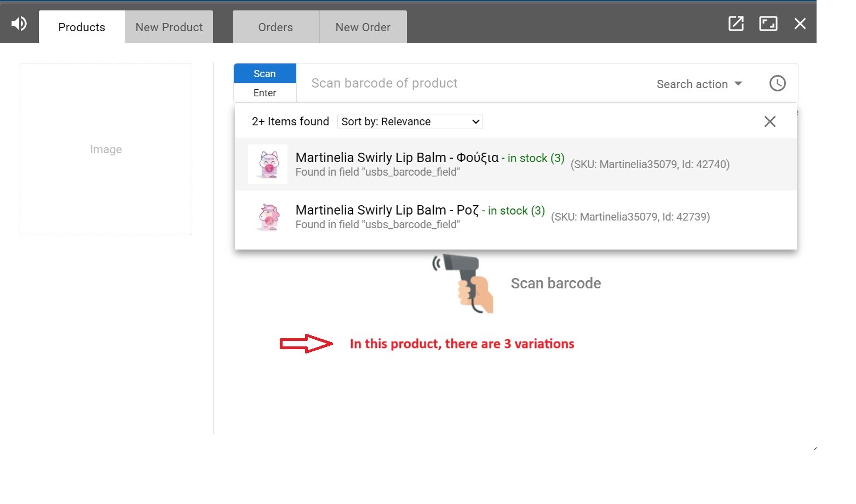Select Scan input mode
Image resolution: width=856 pixels, height=504 pixels.
[265, 74]
